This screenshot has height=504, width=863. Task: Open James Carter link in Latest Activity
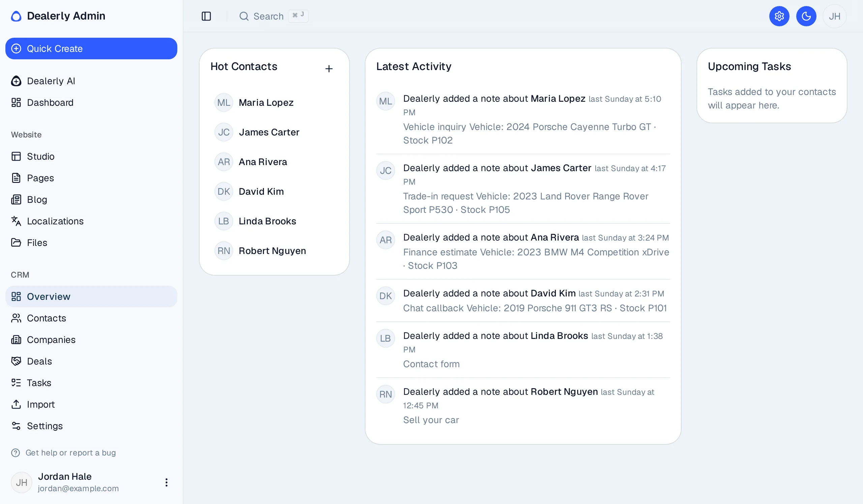[x=561, y=168]
